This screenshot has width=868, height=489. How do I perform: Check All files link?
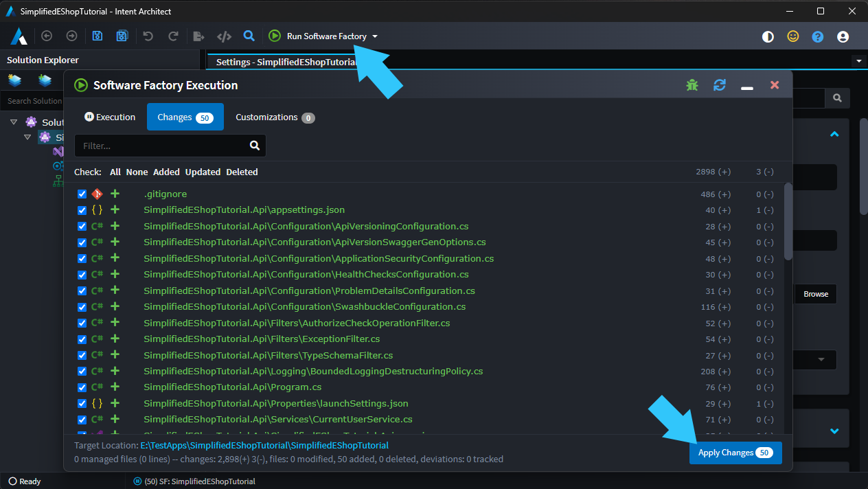coord(115,172)
